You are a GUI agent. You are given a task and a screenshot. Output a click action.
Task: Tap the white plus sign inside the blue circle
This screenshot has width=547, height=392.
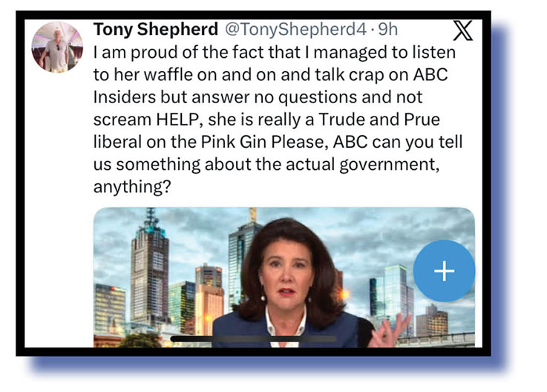click(444, 270)
